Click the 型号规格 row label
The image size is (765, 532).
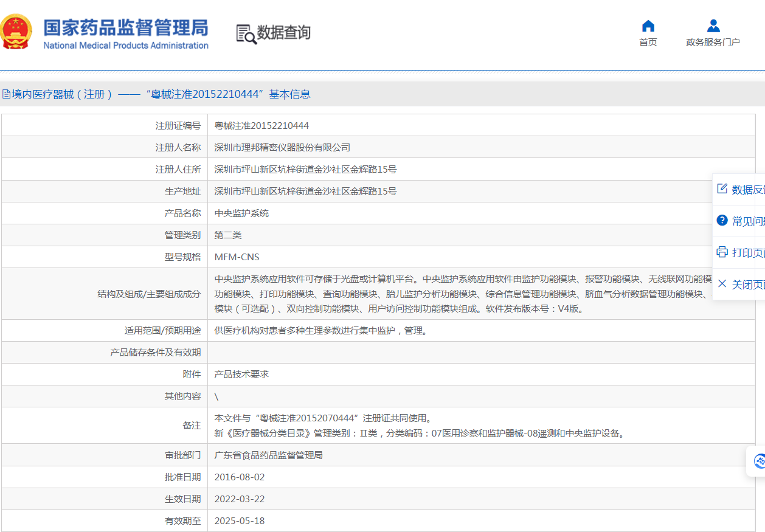click(183, 257)
